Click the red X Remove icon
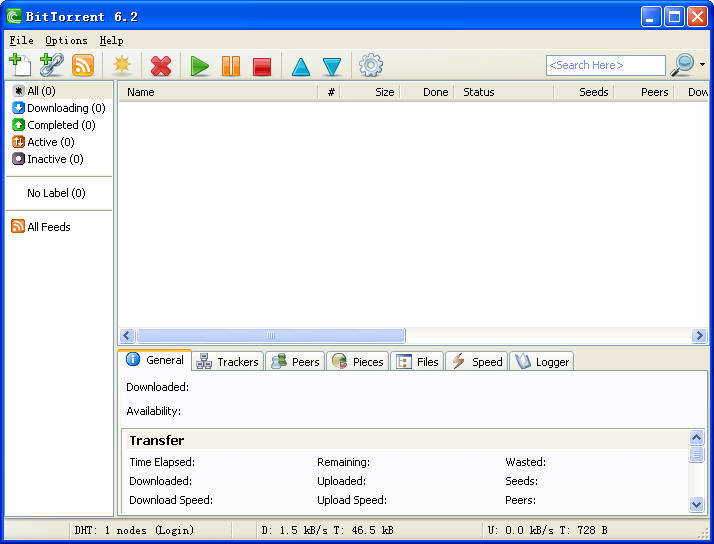This screenshot has height=544, width=714. point(160,66)
